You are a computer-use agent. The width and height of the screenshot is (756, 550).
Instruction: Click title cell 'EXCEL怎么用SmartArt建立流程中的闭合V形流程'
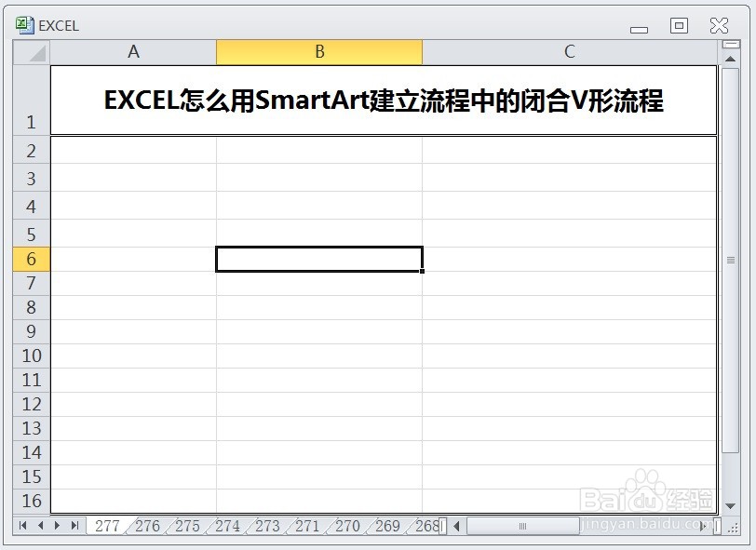click(384, 101)
